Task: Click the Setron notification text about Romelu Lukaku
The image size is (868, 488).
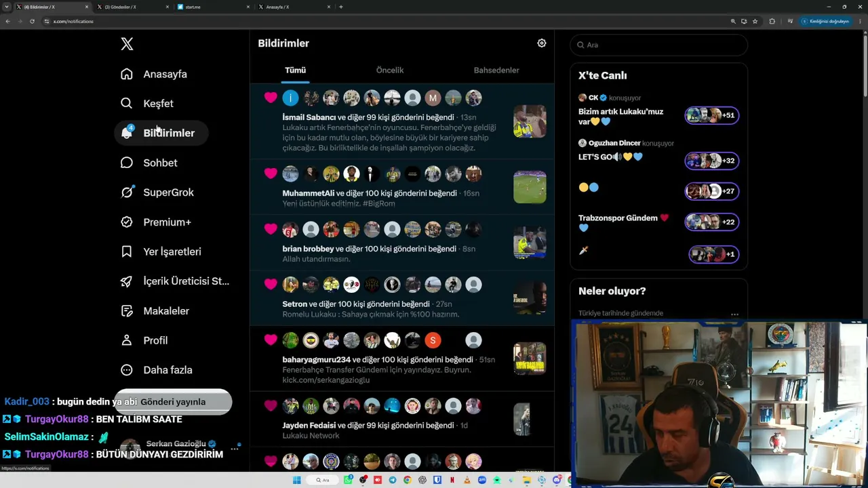Action: click(x=371, y=314)
